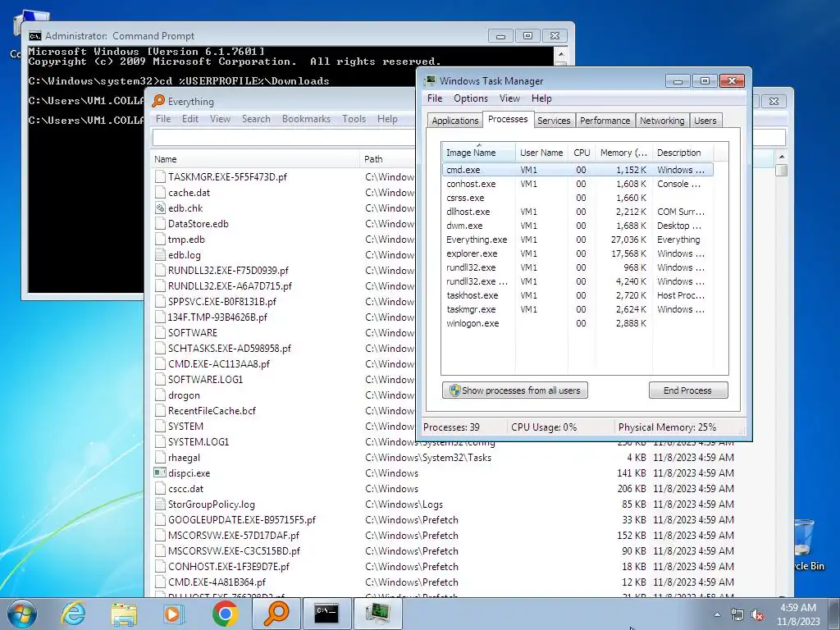
Task: Open Windows Media Player taskbar icon
Action: (174, 614)
